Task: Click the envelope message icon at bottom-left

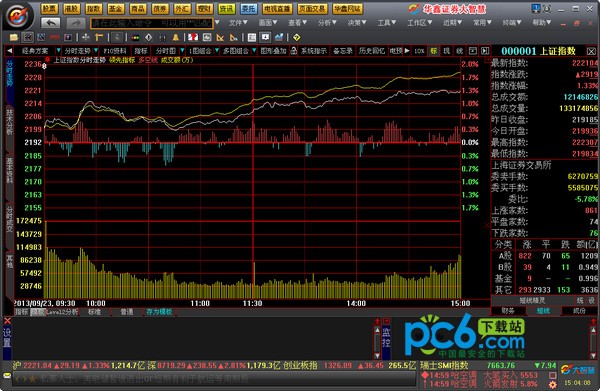Action: [7, 375]
